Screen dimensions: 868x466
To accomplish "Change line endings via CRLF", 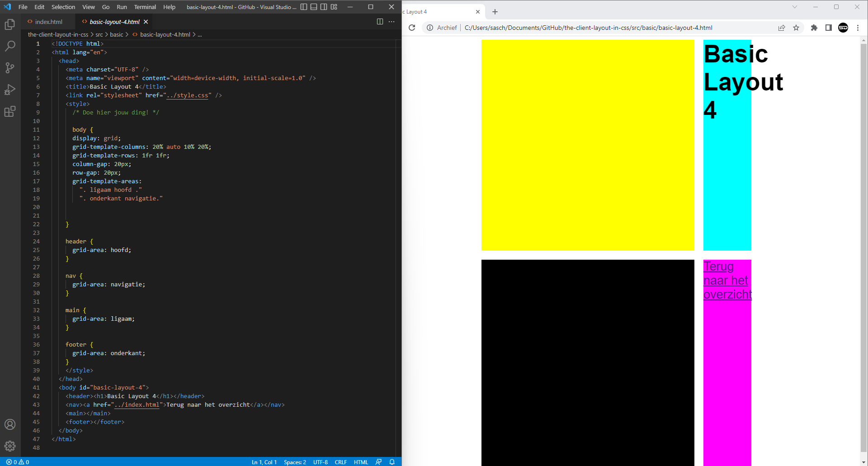I will point(341,462).
